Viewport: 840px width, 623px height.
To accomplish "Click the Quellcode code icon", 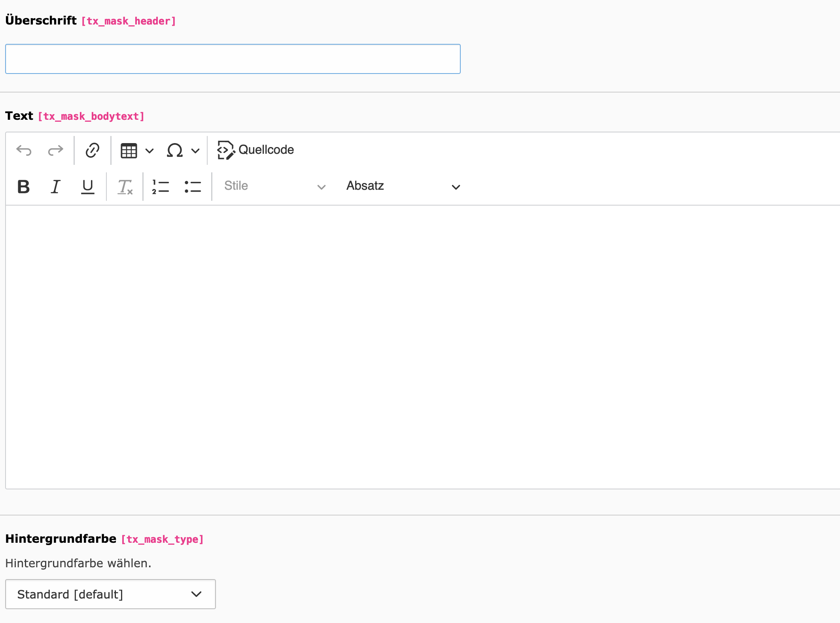I will click(226, 150).
